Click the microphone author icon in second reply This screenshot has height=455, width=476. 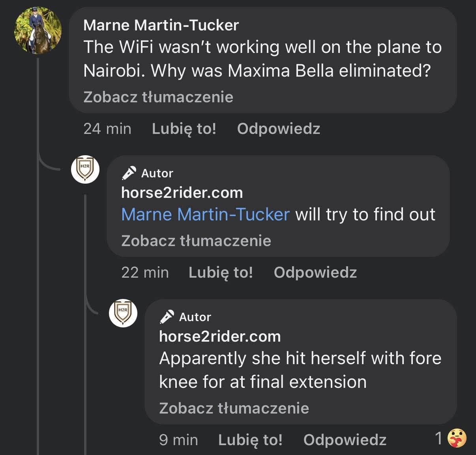167,317
